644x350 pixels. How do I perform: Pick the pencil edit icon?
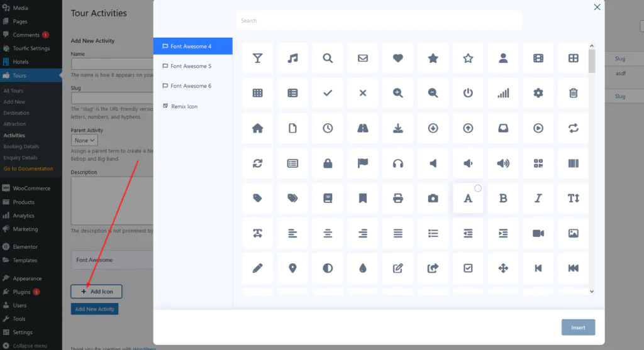pos(257,268)
